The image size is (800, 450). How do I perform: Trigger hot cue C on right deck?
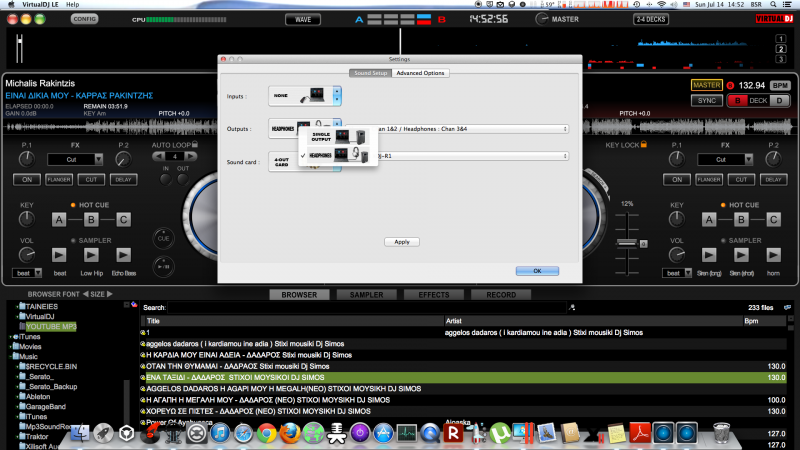[773, 220]
